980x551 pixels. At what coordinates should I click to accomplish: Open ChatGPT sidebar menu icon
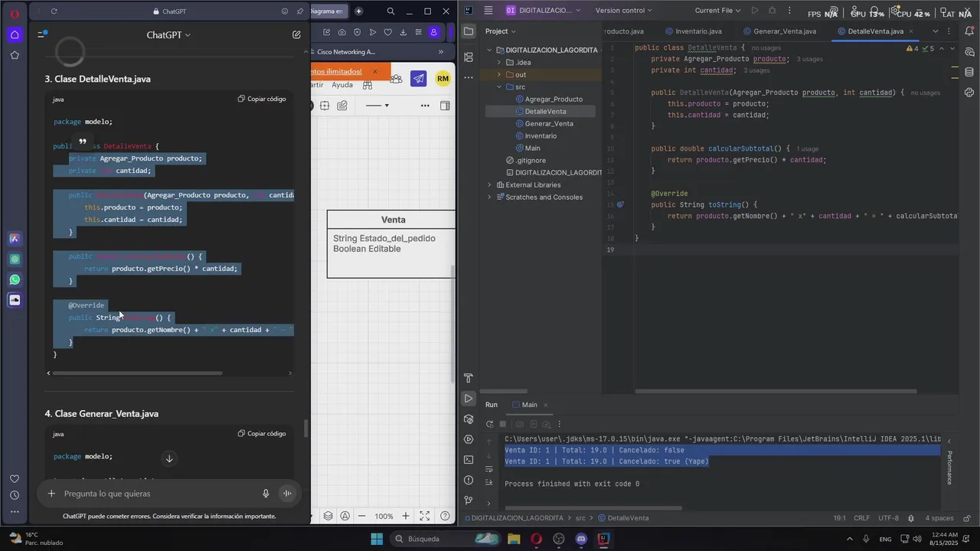coord(42,34)
